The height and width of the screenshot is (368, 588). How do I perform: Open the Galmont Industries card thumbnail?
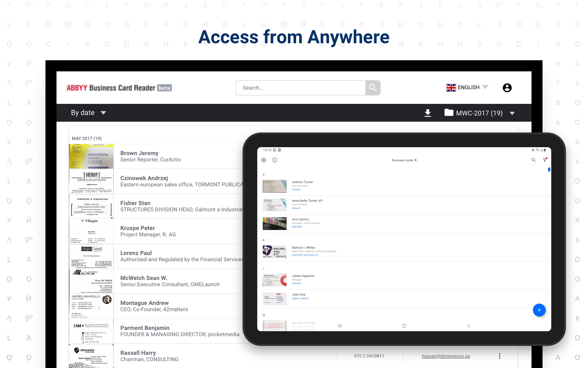(x=91, y=206)
